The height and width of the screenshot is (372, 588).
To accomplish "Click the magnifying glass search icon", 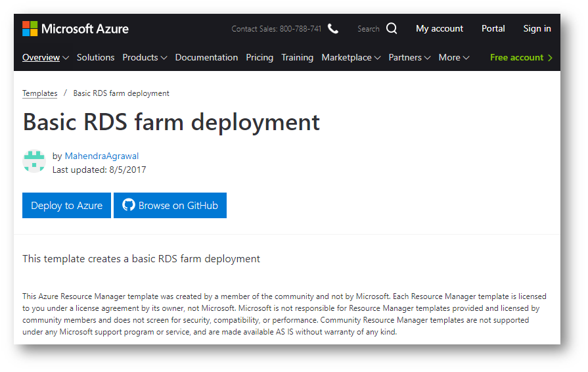I will 392,28.
